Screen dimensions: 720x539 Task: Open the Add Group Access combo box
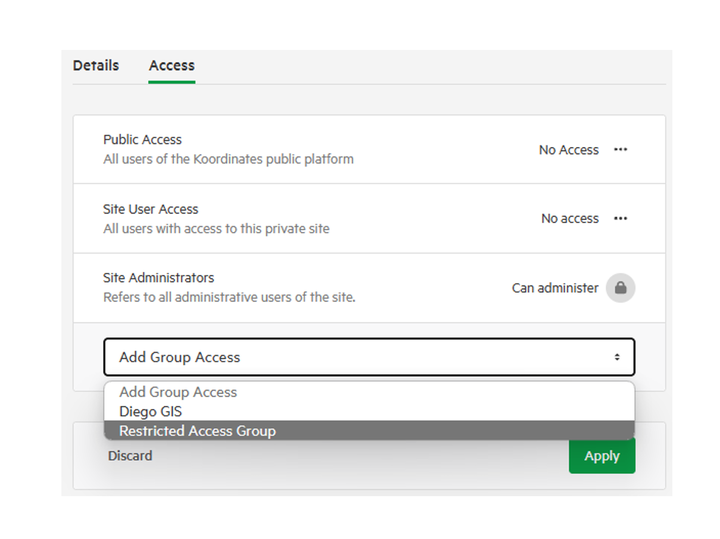coord(369,357)
